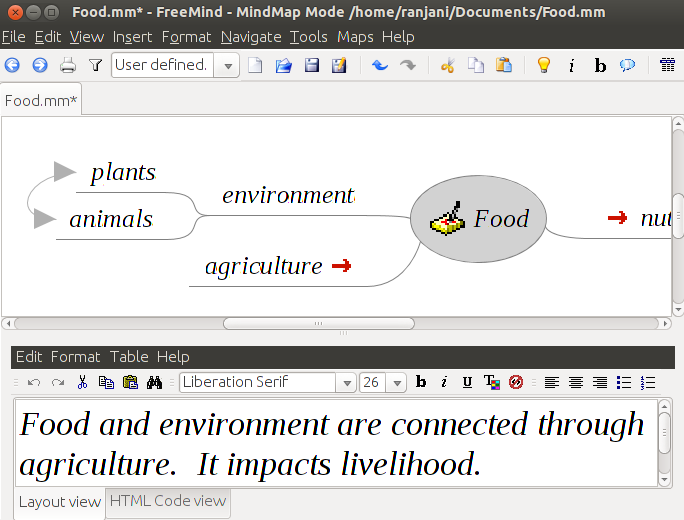Viewport: 684px width, 520px height.
Task: Click the icon inside Food root node
Action: click(x=448, y=218)
